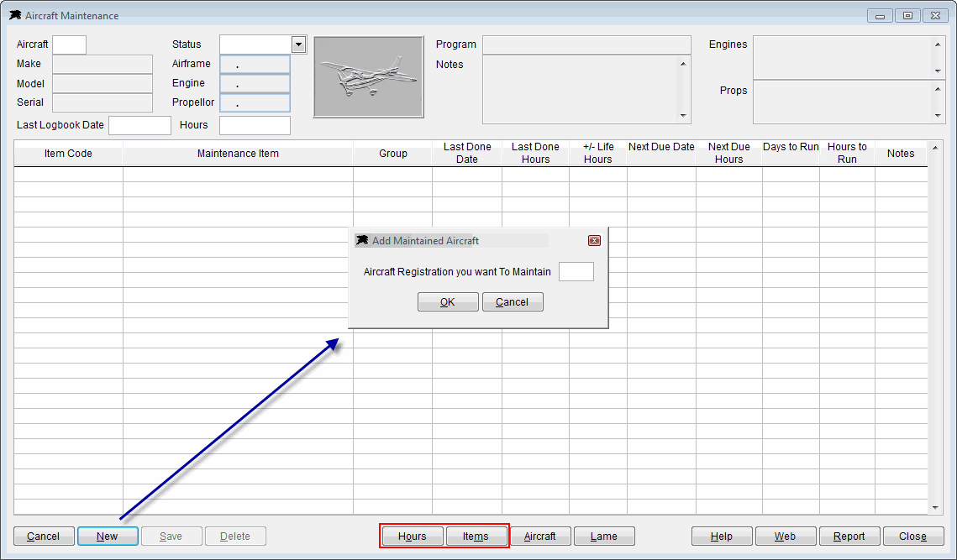Click the Propellor hours field
This screenshot has height=560, width=957.
coord(255,102)
